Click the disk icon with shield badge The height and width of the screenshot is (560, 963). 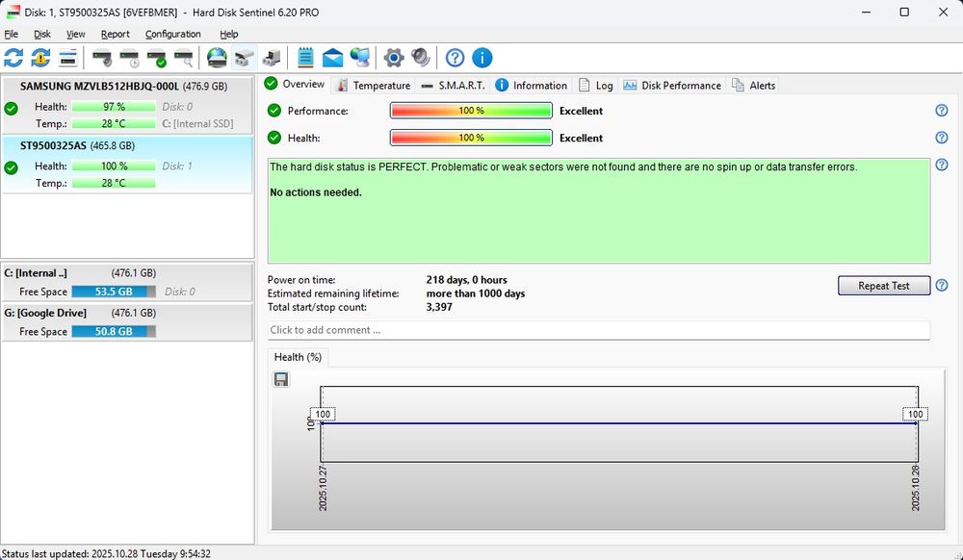tap(102, 59)
